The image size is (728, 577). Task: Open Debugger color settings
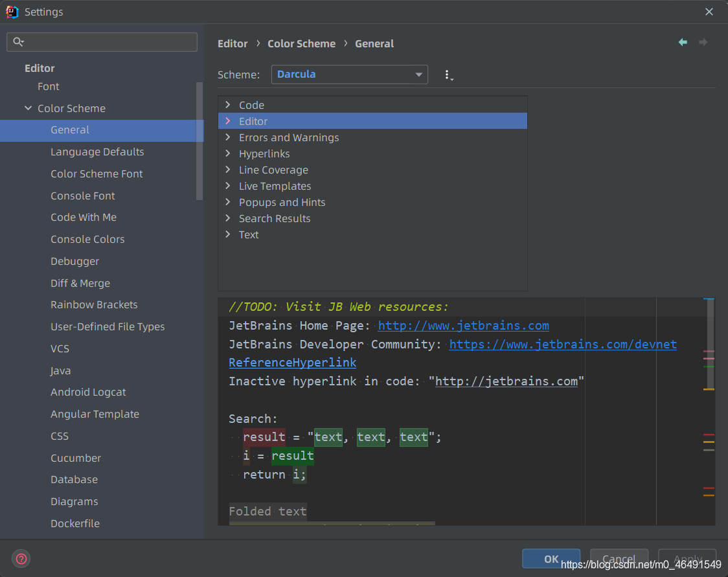74,262
